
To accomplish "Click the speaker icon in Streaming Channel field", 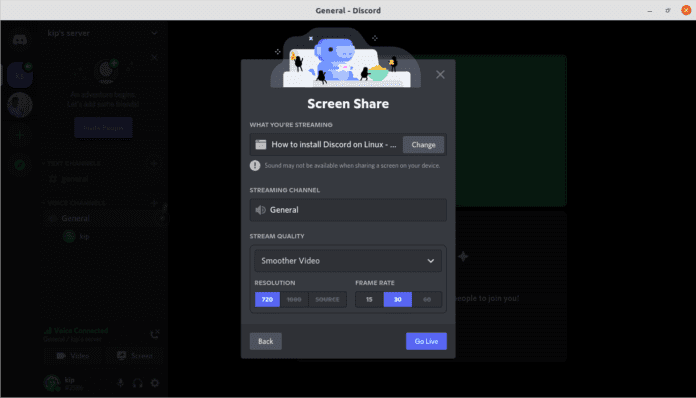I will tap(261, 210).
